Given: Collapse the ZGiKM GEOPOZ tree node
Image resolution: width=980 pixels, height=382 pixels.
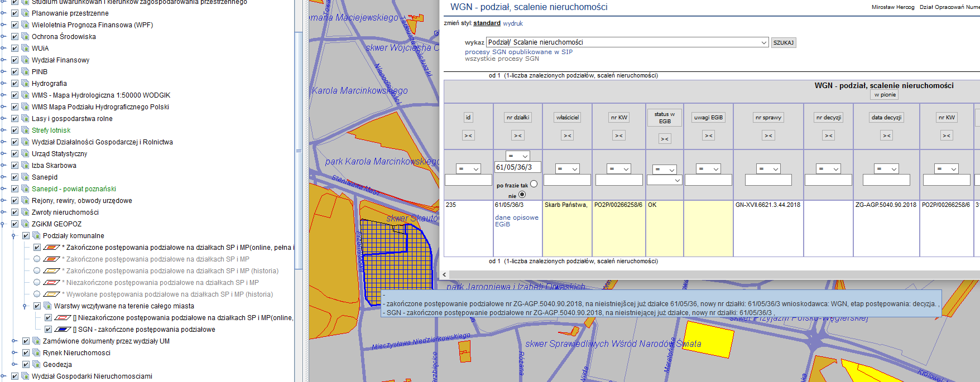Looking at the screenshot, I should [x=3, y=224].
